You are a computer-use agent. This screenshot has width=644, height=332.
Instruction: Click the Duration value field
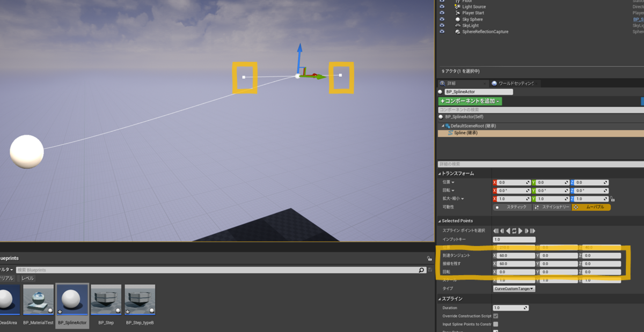pyautogui.click(x=510, y=308)
